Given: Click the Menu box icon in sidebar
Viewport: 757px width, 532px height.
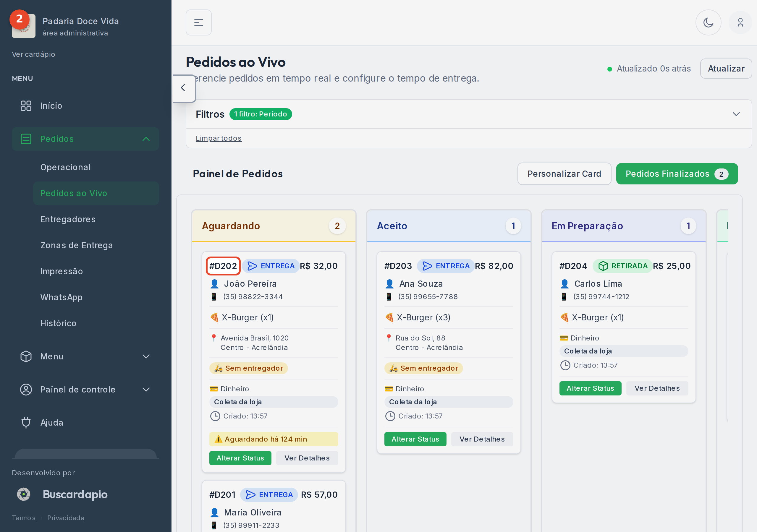Looking at the screenshot, I should [26, 356].
